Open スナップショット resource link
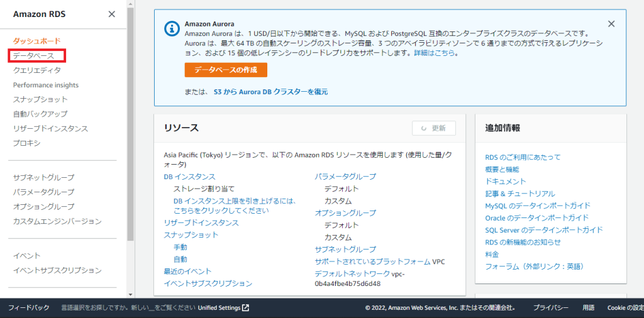 [x=191, y=234]
